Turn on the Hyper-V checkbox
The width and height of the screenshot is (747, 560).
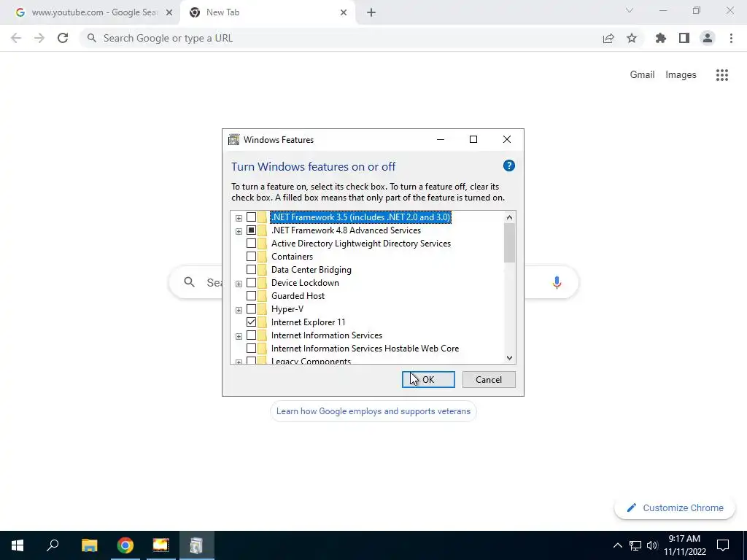tap(251, 309)
